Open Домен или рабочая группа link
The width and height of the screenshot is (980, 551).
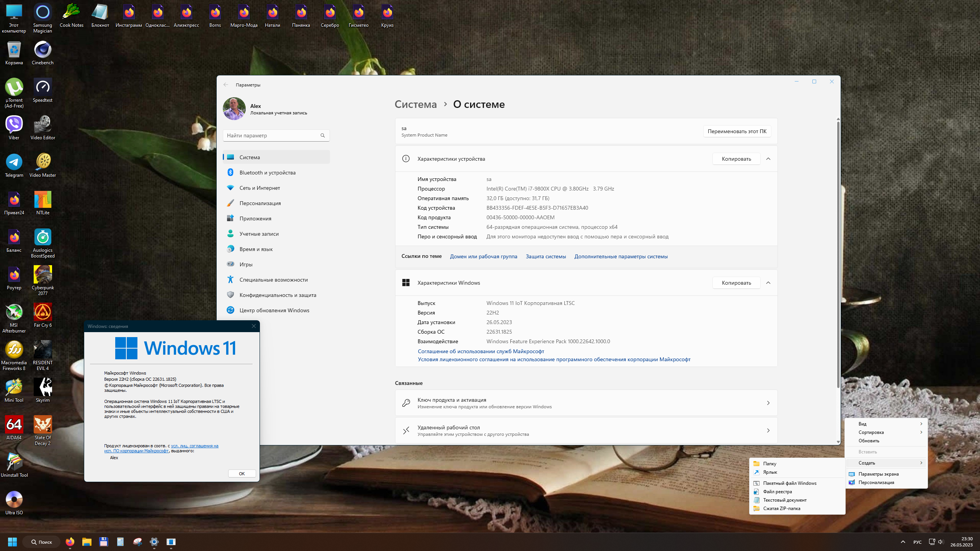pos(483,256)
